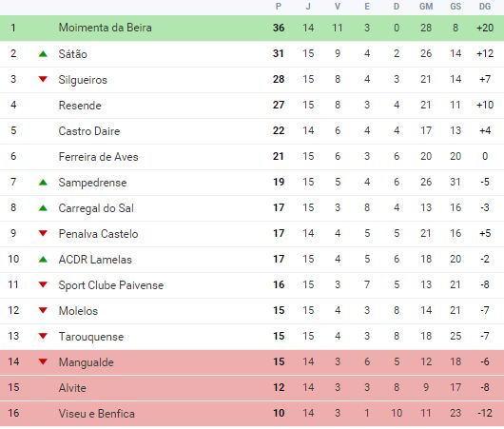Click the red down arrow beside Silgueiros

coord(43,79)
